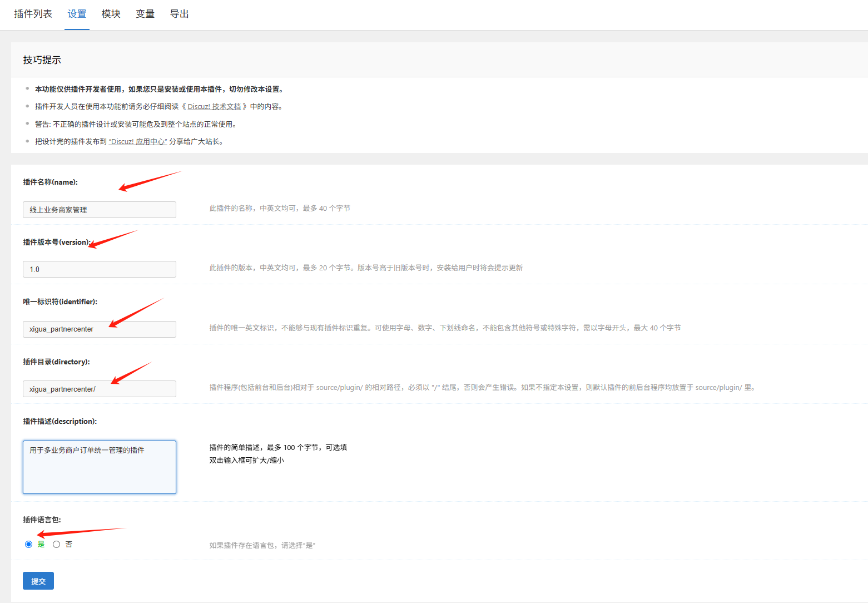868x603 pixels.
Task: Visit the Discuz! 应用中心 link
Action: [138, 142]
